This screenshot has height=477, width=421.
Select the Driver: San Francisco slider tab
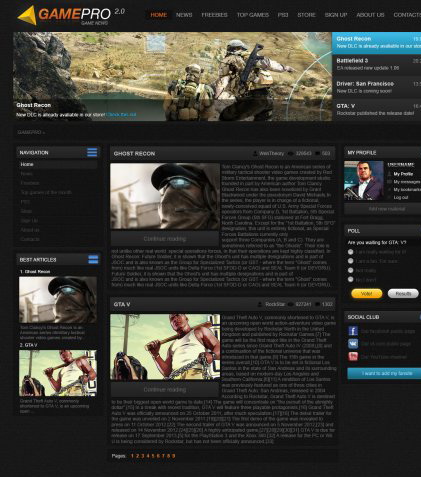coord(376,87)
